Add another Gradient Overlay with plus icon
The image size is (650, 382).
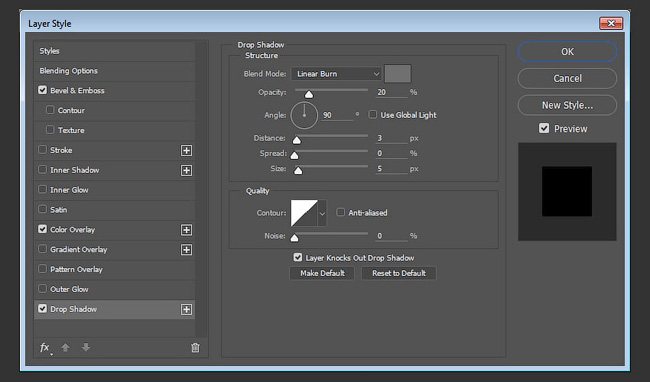[187, 250]
